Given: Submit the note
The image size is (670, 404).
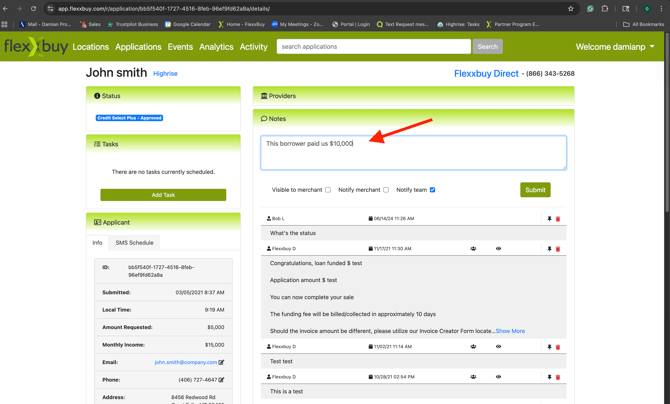Looking at the screenshot, I should [x=535, y=190].
